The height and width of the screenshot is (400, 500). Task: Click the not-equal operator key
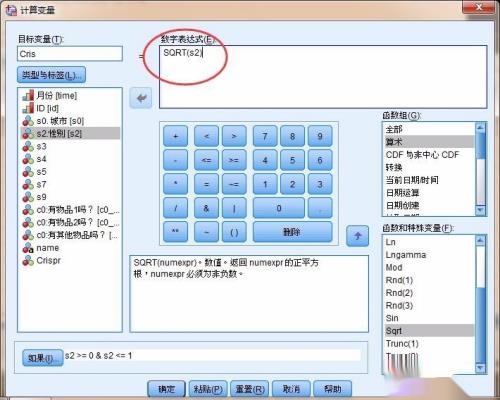coord(234,184)
